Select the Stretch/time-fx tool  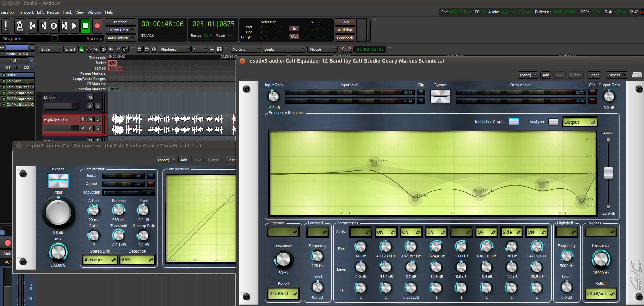pyautogui.click(x=103, y=49)
